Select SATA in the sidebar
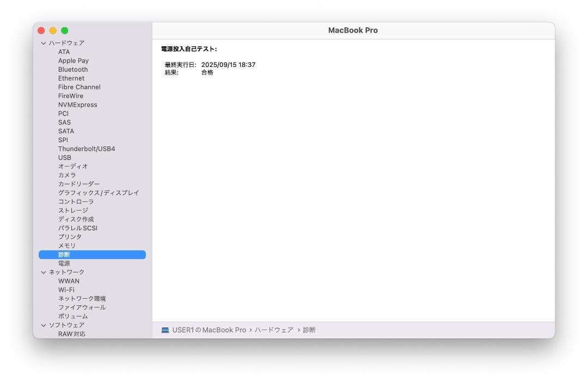Viewport: 588px width, 382px height. (65, 131)
